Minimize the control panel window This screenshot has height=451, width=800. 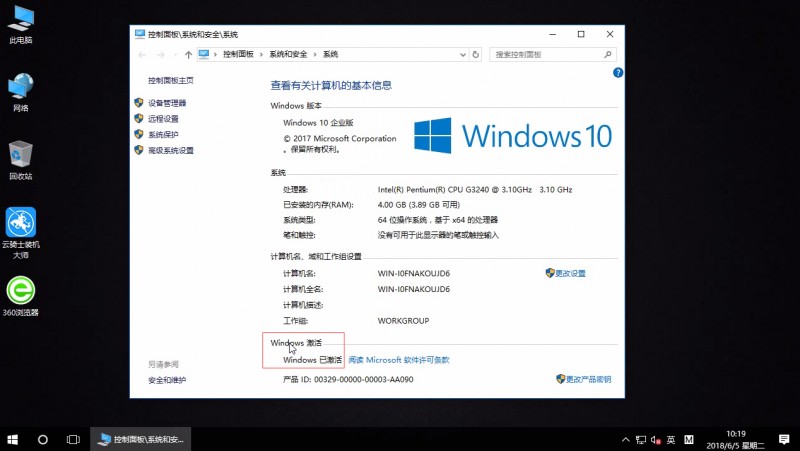click(553, 34)
